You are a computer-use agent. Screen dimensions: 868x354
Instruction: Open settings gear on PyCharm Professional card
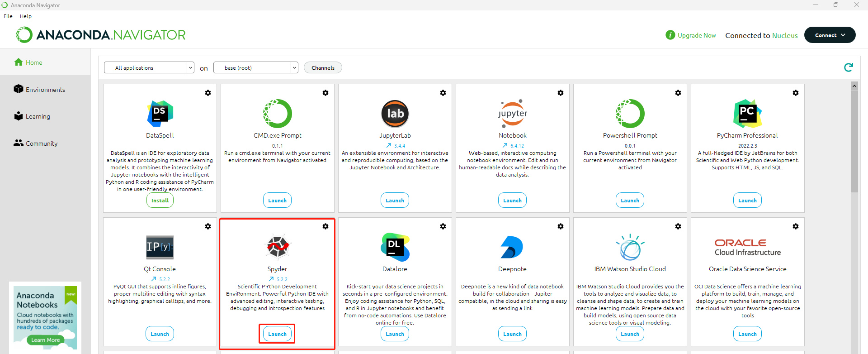click(796, 93)
